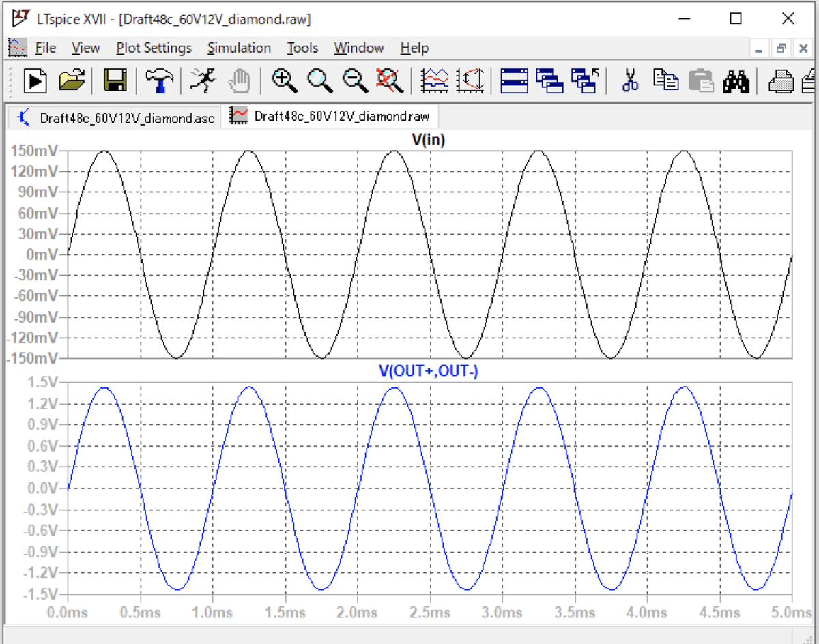The image size is (819, 644).
Task: Click the -0.9V axis label
Action: (x=42, y=551)
